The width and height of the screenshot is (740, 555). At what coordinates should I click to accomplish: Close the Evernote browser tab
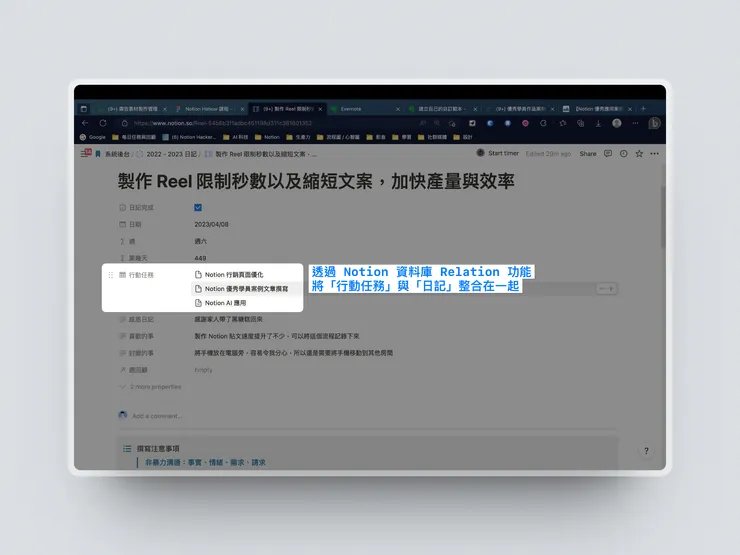click(398, 109)
